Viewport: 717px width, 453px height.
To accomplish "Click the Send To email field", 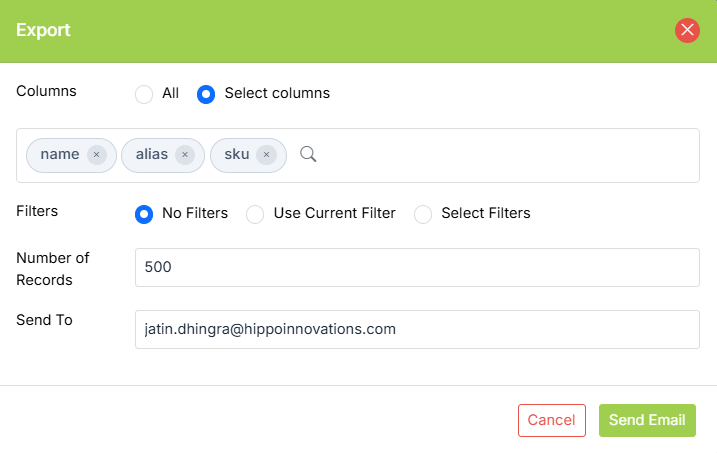I will click(x=417, y=329).
